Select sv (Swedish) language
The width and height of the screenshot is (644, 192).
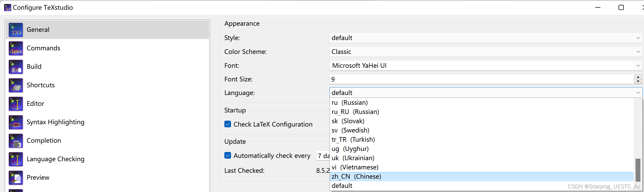click(x=482, y=130)
